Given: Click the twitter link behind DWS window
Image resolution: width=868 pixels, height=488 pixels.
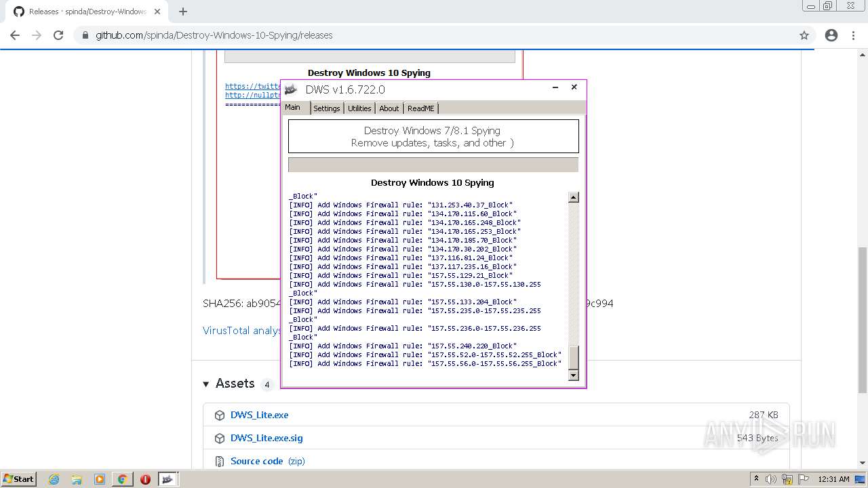Looking at the screenshot, I should (x=253, y=86).
